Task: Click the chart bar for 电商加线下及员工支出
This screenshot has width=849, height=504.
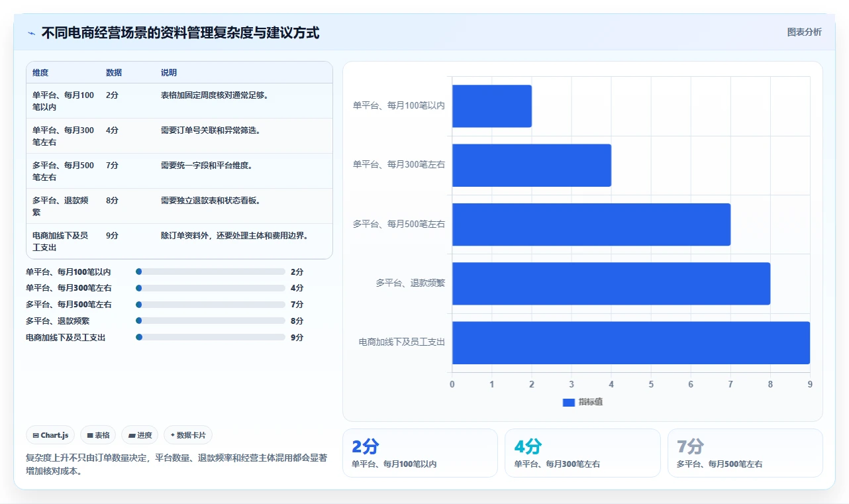Action: click(x=631, y=342)
